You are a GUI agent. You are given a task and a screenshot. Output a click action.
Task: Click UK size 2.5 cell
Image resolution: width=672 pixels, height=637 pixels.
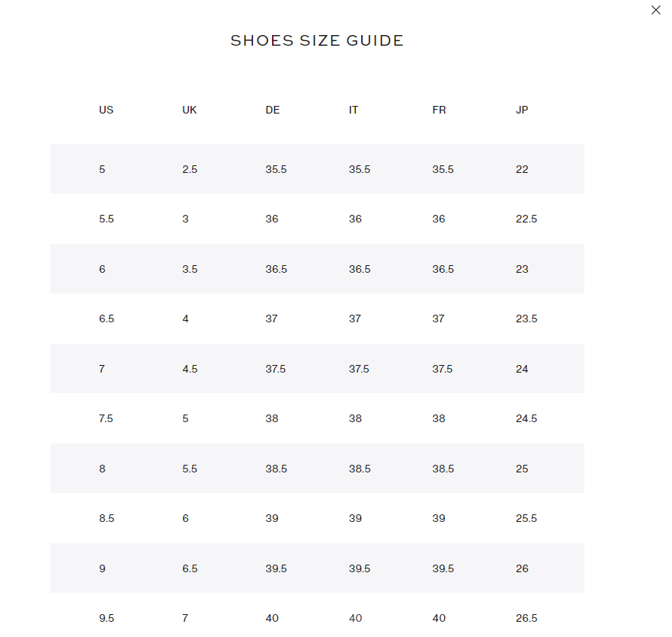coord(190,169)
